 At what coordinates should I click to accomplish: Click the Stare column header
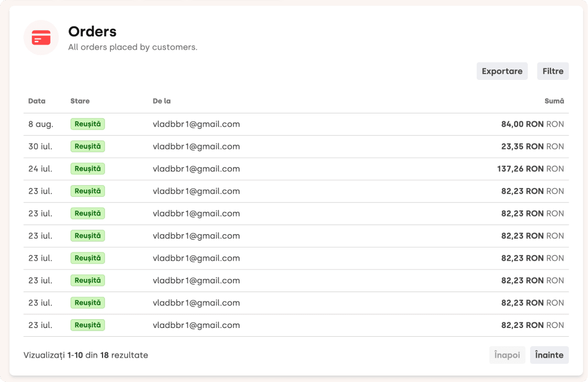(80, 101)
